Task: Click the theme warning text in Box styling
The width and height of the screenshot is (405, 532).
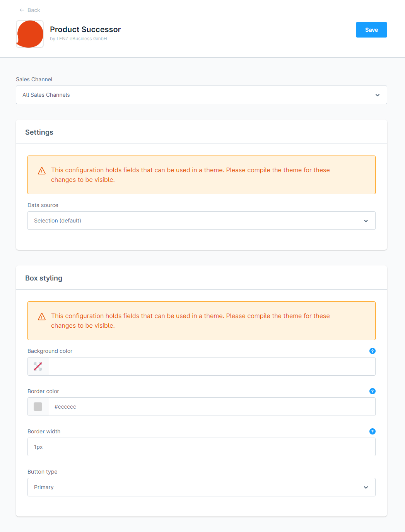Action: point(190,321)
